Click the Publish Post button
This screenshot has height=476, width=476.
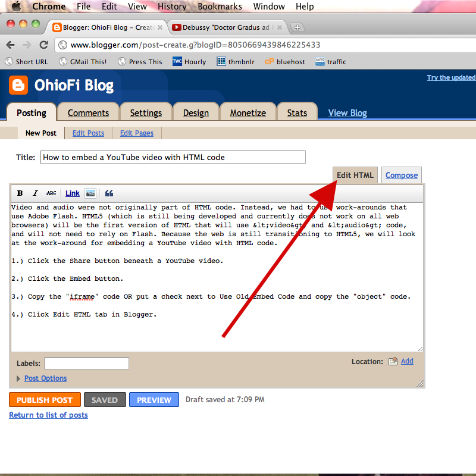pos(45,400)
